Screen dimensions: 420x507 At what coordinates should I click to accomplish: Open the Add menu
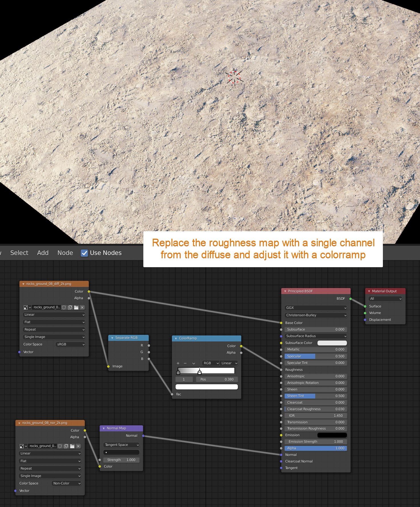point(43,253)
